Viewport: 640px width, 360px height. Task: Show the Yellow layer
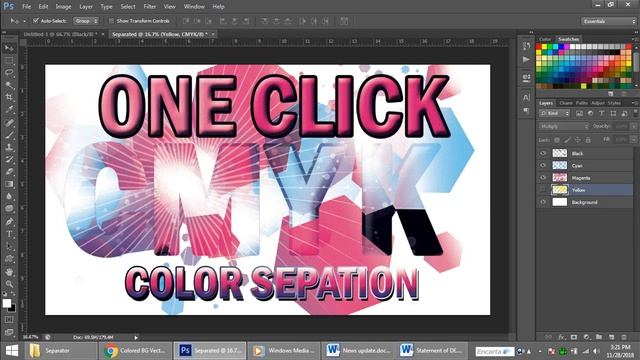pyautogui.click(x=543, y=190)
